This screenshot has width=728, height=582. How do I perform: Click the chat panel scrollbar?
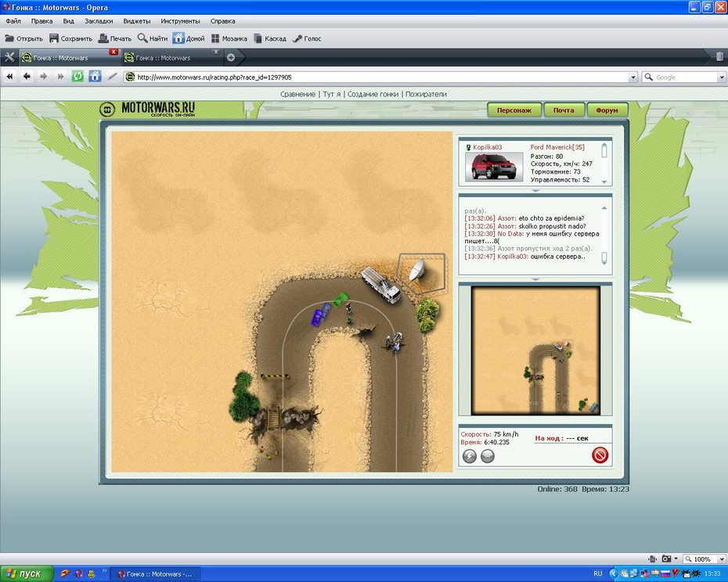pyautogui.click(x=604, y=235)
